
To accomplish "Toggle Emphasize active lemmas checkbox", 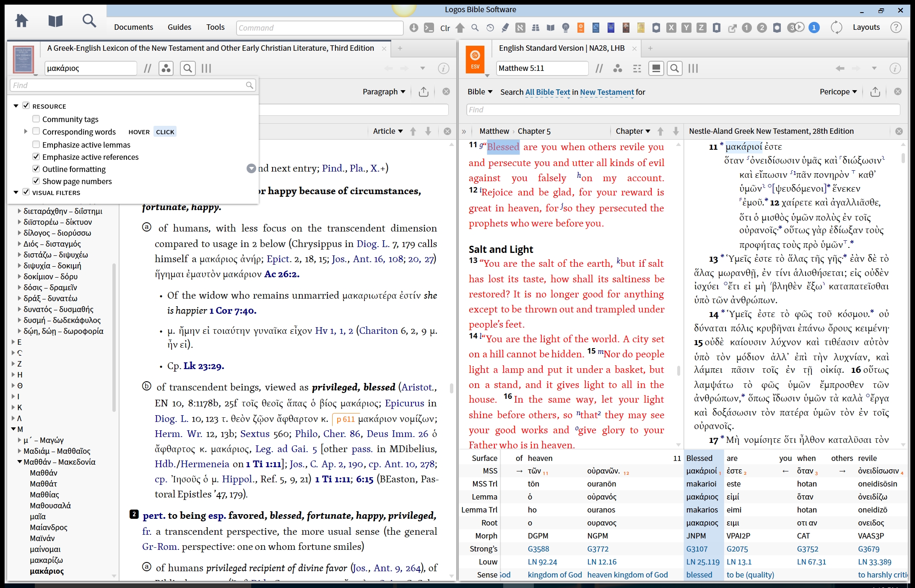I will pos(36,145).
